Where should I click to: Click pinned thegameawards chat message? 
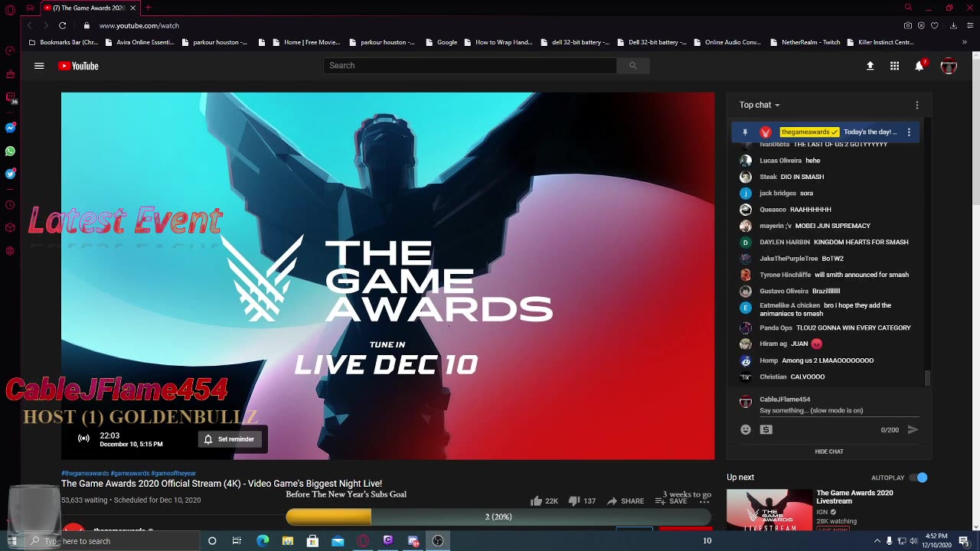(825, 132)
